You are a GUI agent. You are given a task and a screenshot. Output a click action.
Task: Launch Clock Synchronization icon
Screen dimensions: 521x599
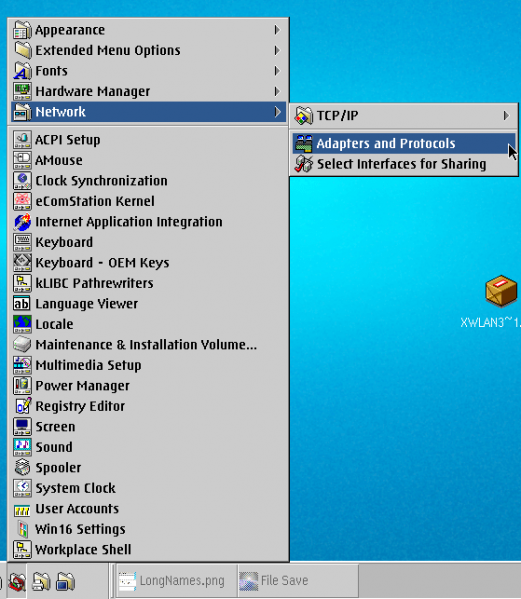(x=22, y=181)
